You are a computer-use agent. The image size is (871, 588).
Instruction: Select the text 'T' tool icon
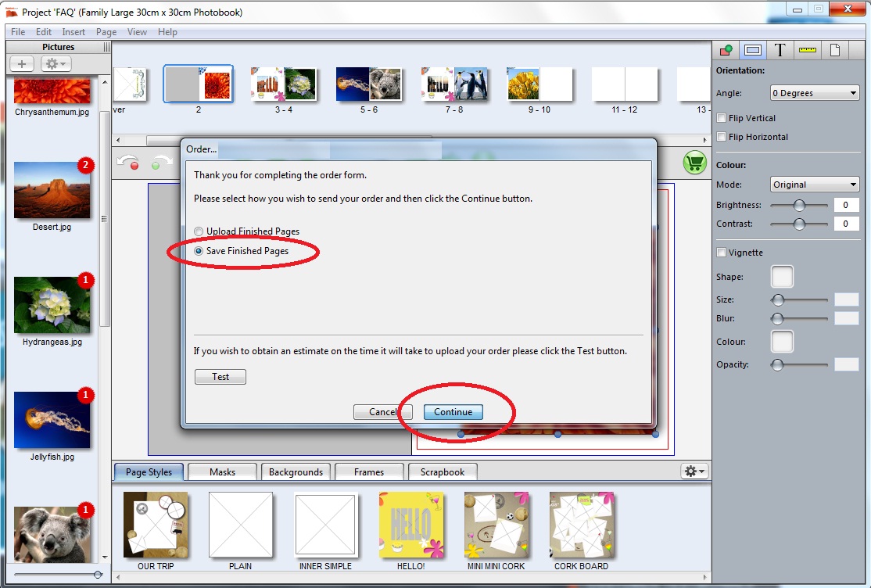[780, 50]
